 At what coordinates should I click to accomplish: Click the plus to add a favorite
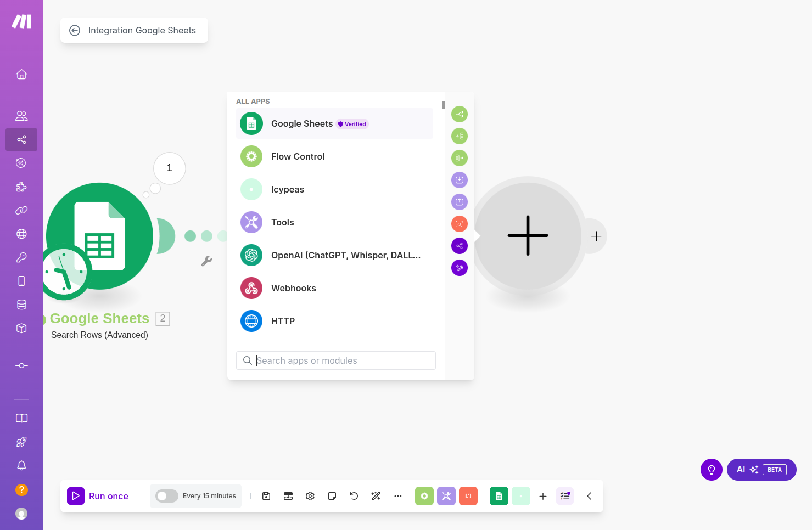pos(543,496)
